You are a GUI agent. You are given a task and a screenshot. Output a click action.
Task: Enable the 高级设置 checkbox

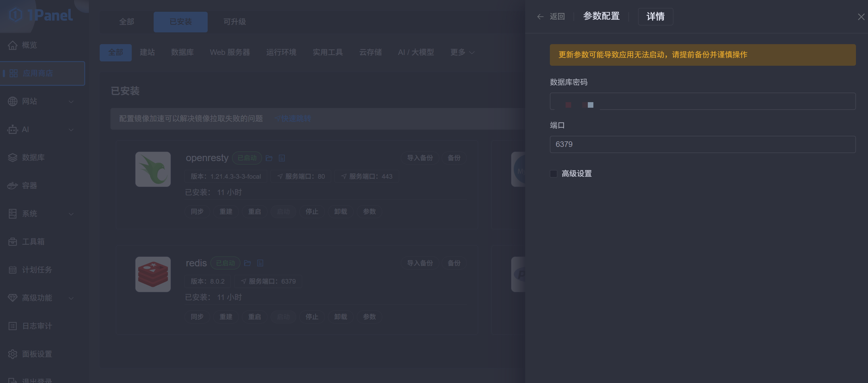[553, 174]
